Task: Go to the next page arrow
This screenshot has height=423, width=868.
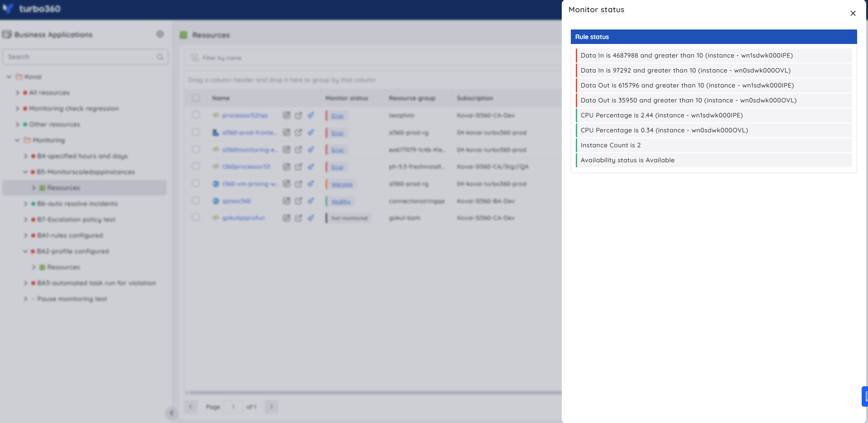Action: (x=271, y=407)
